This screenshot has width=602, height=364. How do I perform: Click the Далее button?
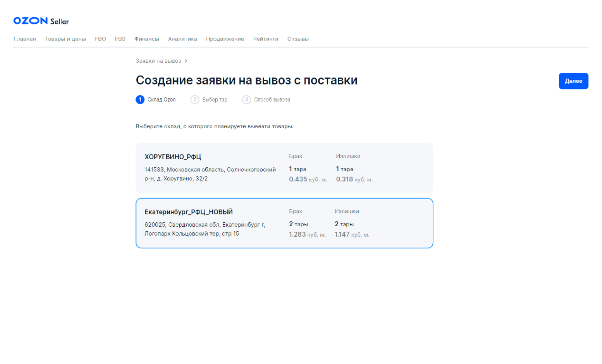tap(573, 81)
